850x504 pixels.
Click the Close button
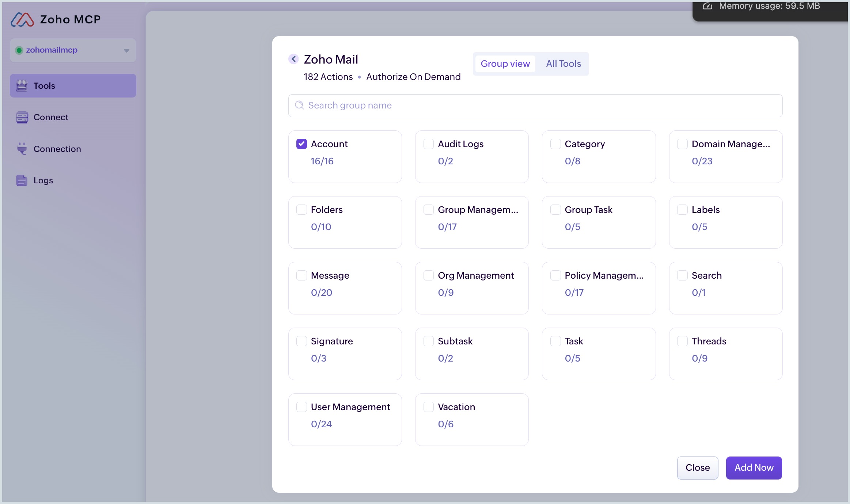pos(698,468)
